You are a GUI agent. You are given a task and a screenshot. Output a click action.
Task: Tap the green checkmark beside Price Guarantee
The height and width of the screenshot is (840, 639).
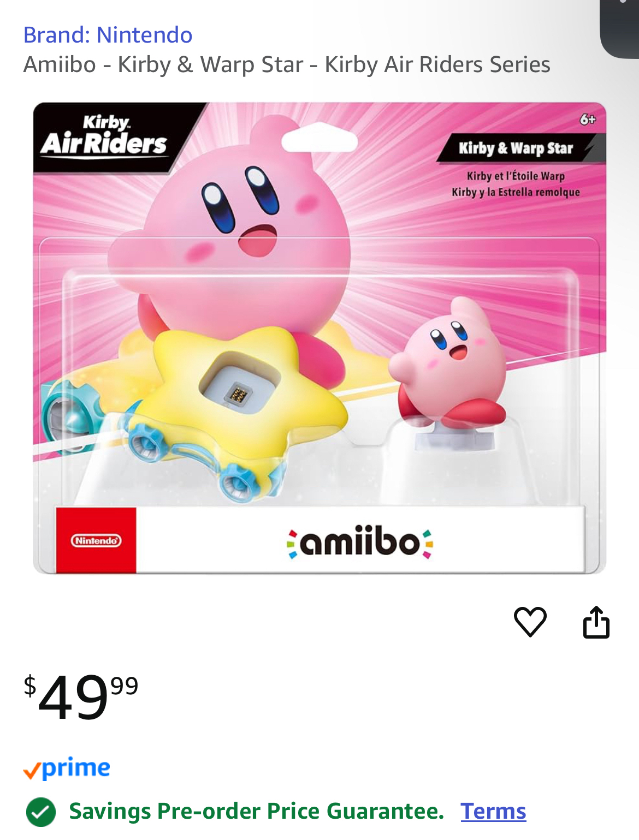coord(41,812)
